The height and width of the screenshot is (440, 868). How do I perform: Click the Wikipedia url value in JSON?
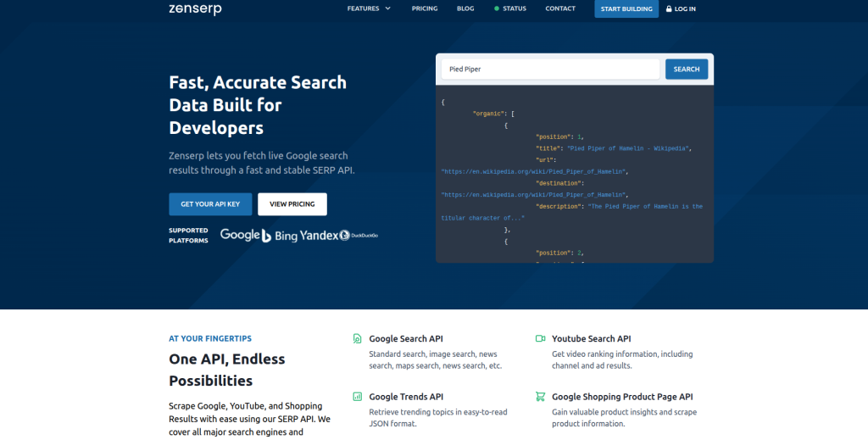point(534,171)
